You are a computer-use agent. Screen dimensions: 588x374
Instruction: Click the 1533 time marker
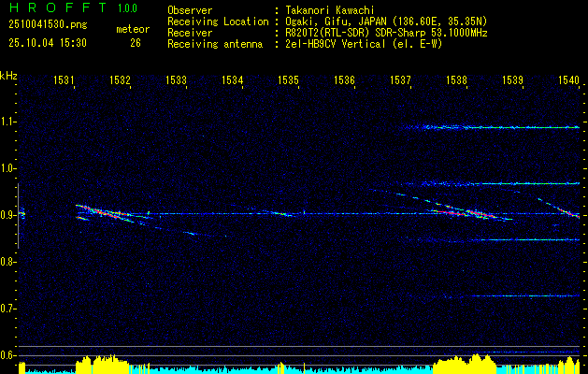(177, 79)
